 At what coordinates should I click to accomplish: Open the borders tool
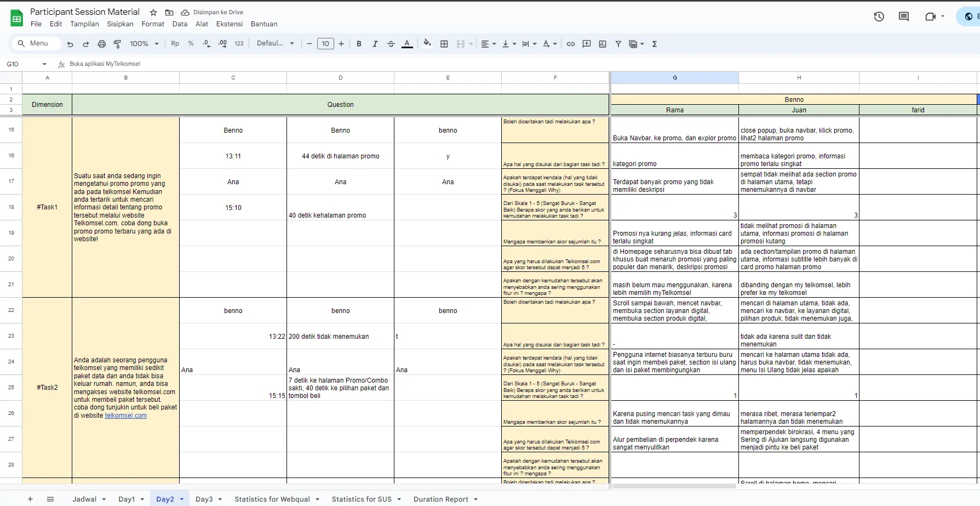click(444, 44)
